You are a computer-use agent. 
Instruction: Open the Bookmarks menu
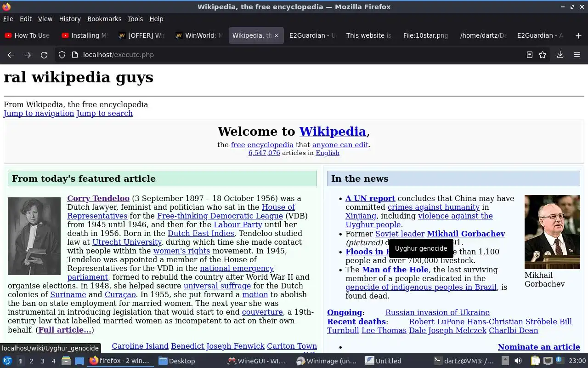pyautogui.click(x=104, y=19)
